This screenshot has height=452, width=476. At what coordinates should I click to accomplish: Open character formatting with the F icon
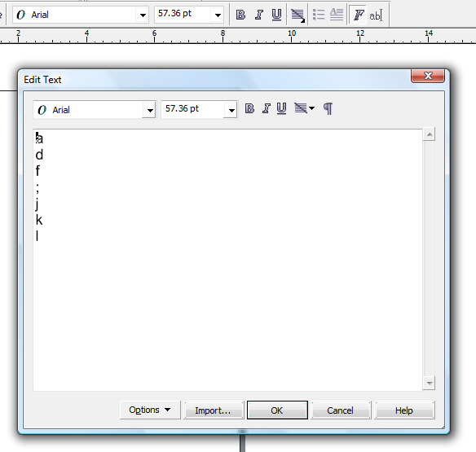[358, 15]
